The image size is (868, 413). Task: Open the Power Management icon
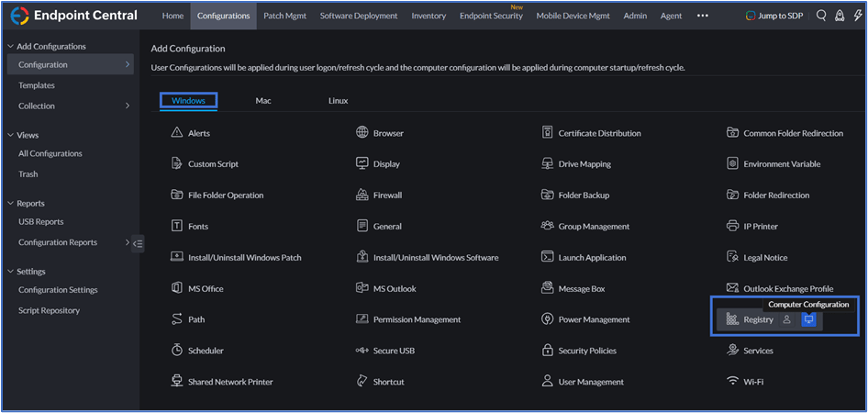click(548, 319)
